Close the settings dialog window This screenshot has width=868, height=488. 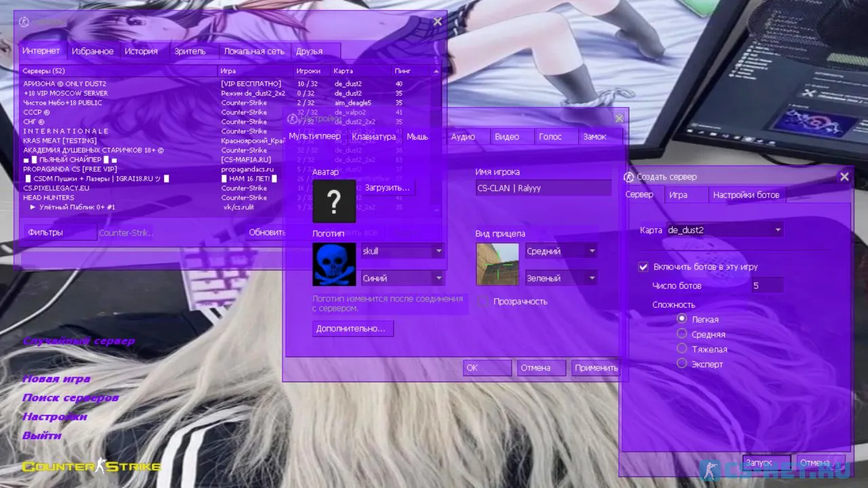618,118
